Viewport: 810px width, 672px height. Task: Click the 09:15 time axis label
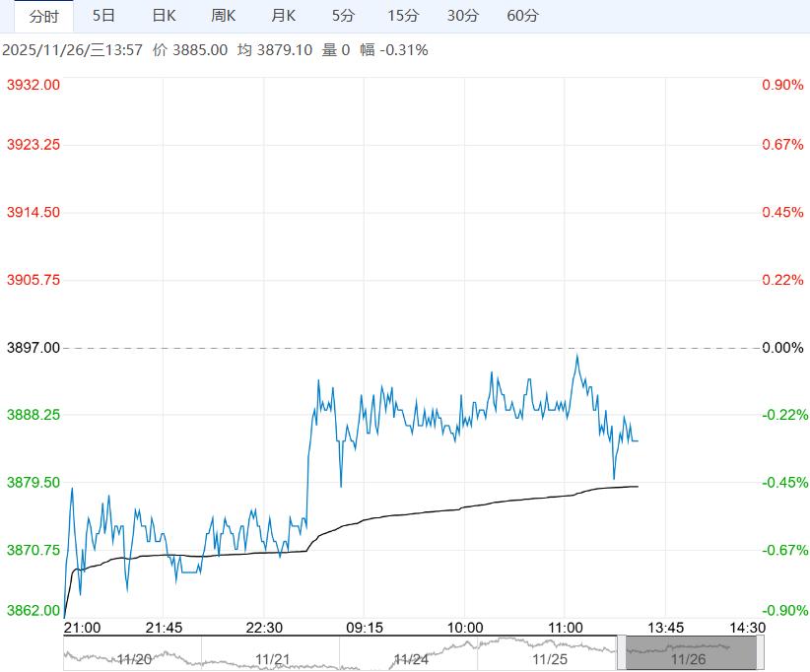point(364,628)
